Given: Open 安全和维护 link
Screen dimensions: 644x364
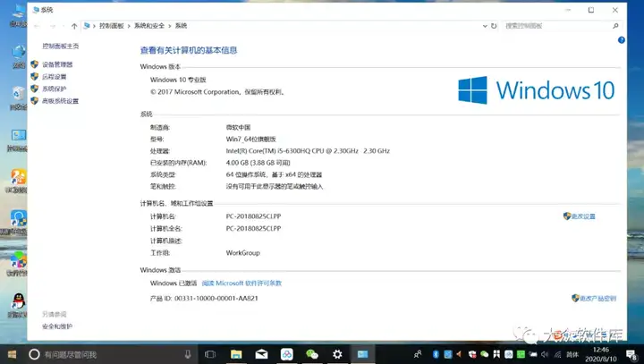Looking at the screenshot, I should click(x=57, y=326).
